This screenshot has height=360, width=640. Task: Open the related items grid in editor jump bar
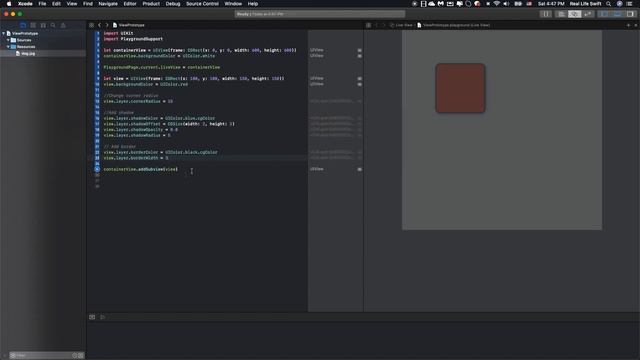tap(91, 25)
